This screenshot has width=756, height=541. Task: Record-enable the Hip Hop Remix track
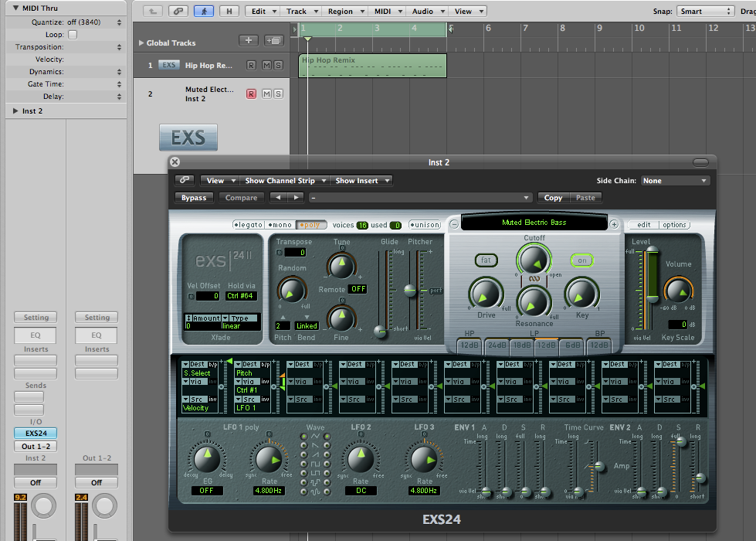click(x=251, y=65)
